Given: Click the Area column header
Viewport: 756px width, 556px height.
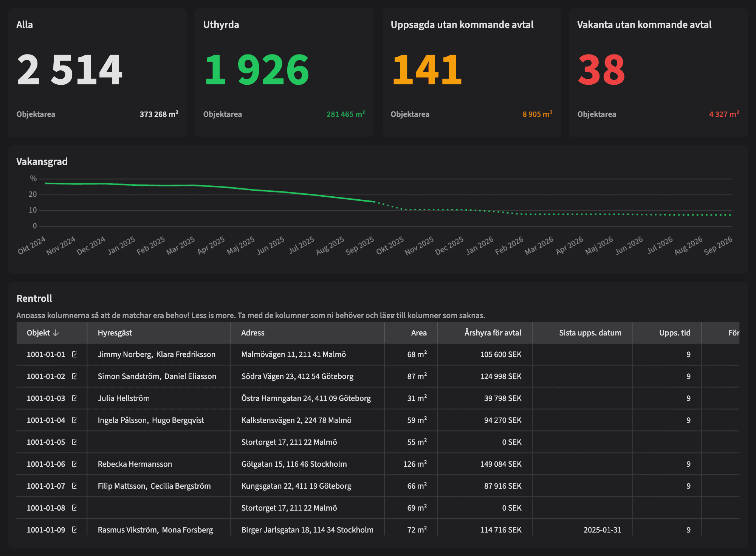Looking at the screenshot, I should [418, 333].
